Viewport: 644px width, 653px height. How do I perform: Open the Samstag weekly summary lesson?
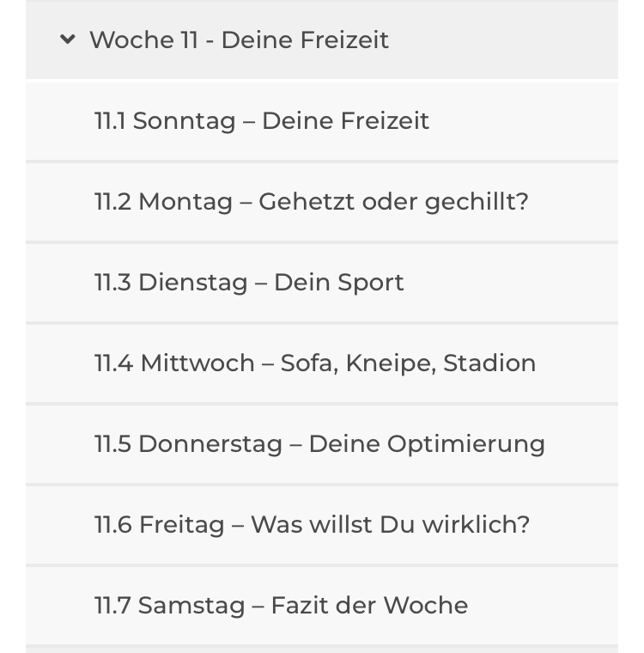click(x=322, y=606)
